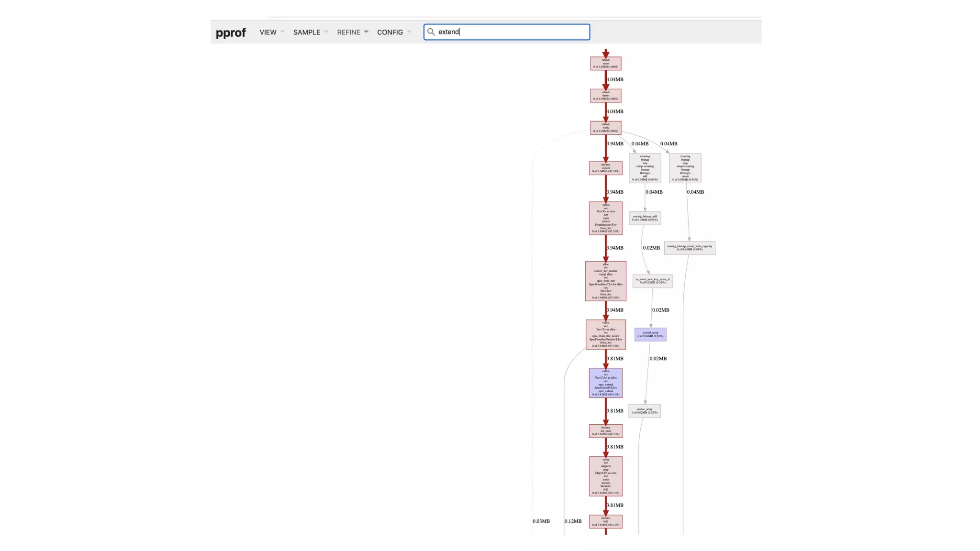Screen dimensions: 980x551
Task: Click the Iterator fold node
Action: [605, 521]
